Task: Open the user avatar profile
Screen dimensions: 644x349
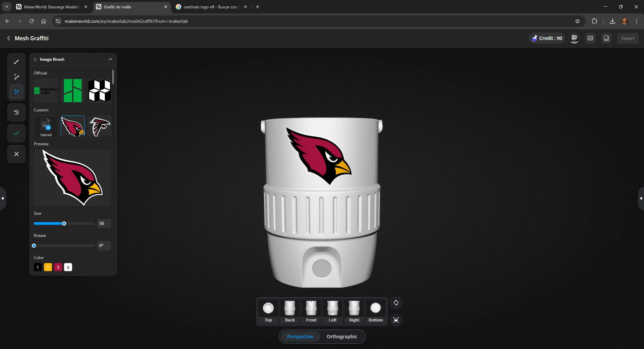Action: pyautogui.click(x=574, y=38)
